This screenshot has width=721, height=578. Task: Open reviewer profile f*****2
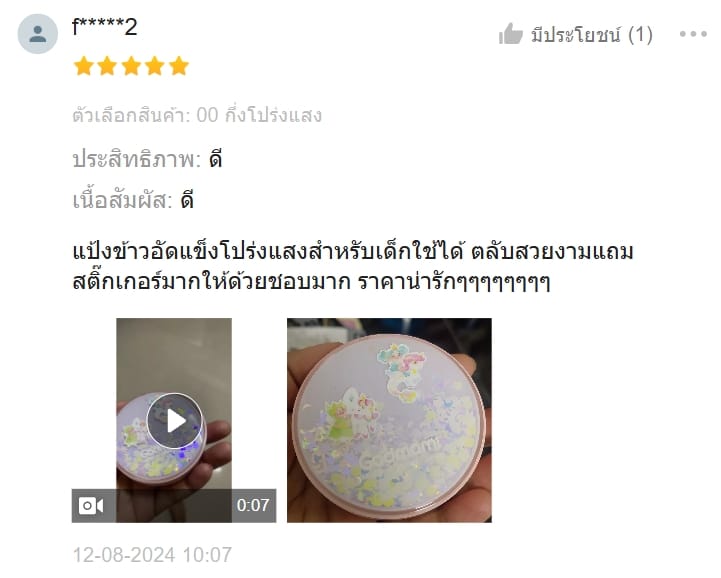105,27
